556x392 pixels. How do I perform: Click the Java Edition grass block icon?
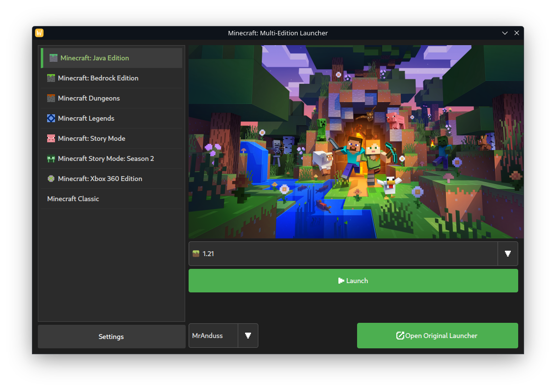(54, 58)
